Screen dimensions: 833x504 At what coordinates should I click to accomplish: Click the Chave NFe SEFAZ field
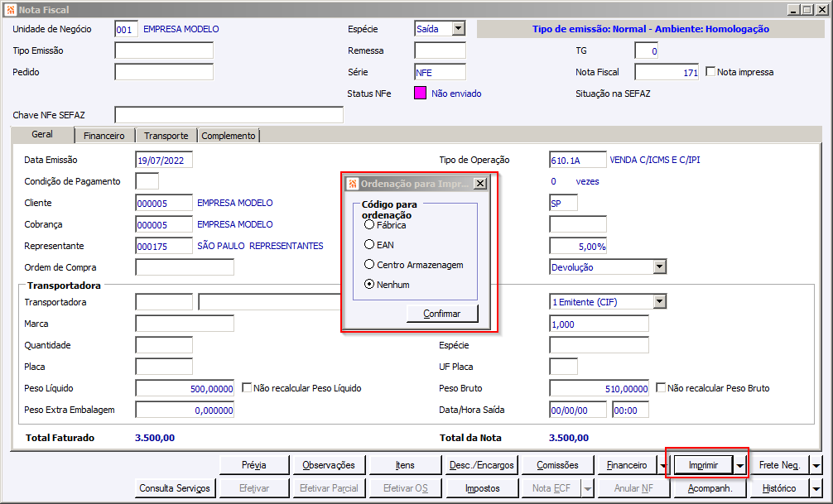coord(229,115)
